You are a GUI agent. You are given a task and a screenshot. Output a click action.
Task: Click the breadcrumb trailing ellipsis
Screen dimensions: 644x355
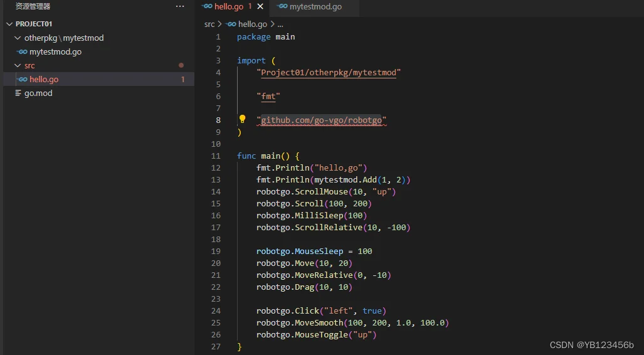pos(280,24)
